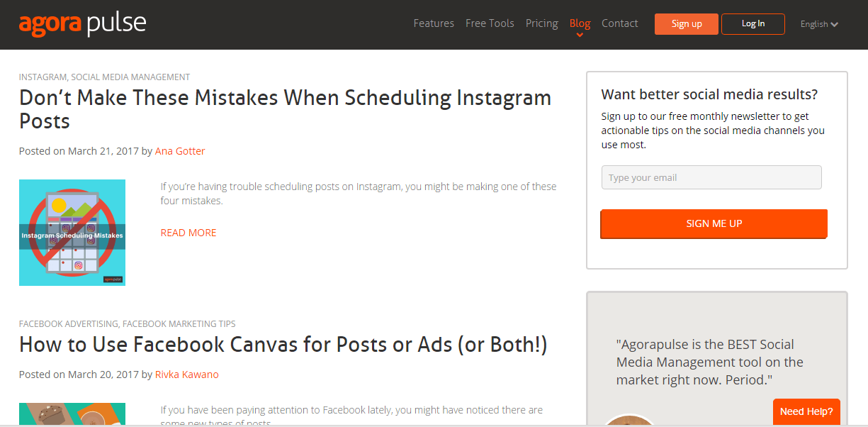Click the orange Sign up button

tap(686, 24)
